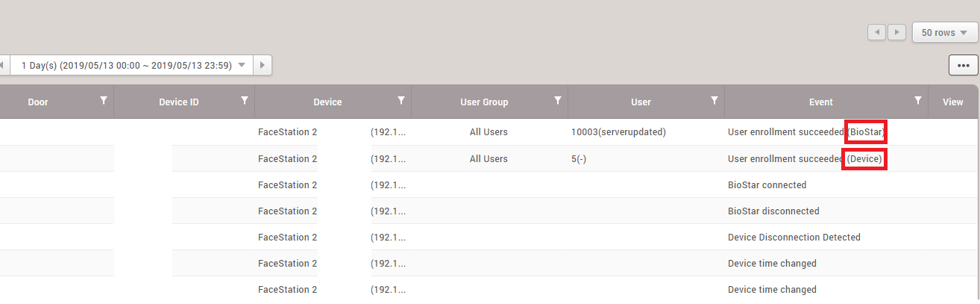The height and width of the screenshot is (304, 980).
Task: Go to previous page arrow
Action: (x=877, y=33)
